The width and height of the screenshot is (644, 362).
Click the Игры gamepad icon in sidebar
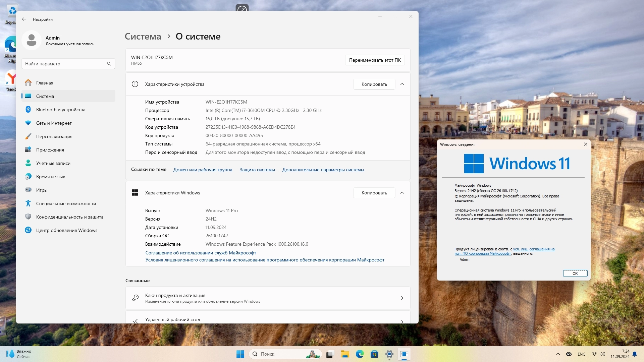coord(28,190)
